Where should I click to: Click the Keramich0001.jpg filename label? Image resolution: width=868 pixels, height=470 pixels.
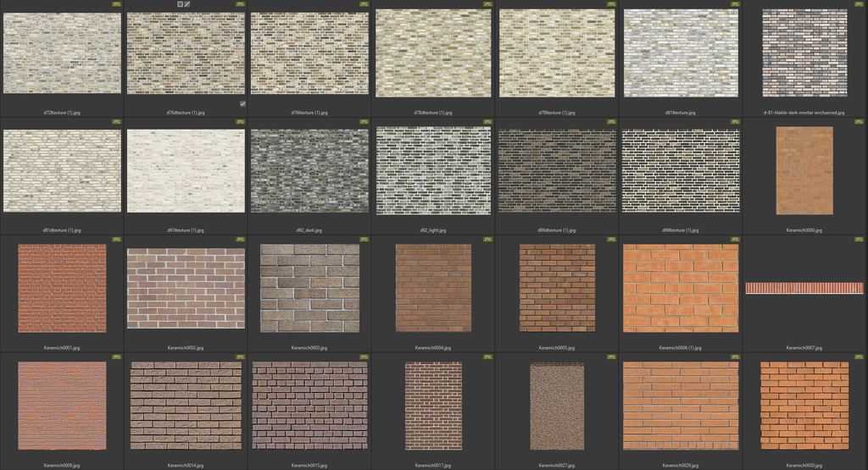62,347
